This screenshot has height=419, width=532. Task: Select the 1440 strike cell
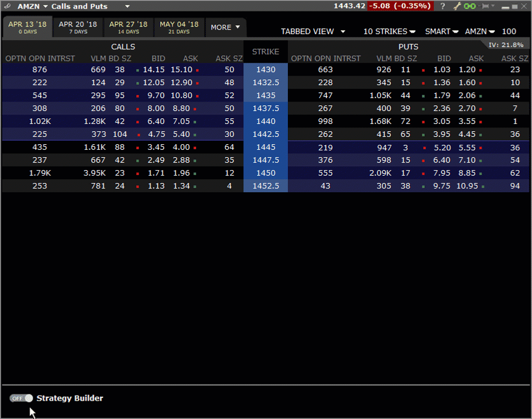(266, 121)
